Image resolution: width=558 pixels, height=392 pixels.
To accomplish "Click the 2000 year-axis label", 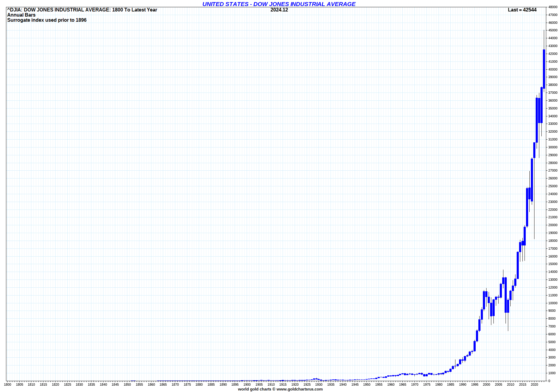I will (487, 384).
